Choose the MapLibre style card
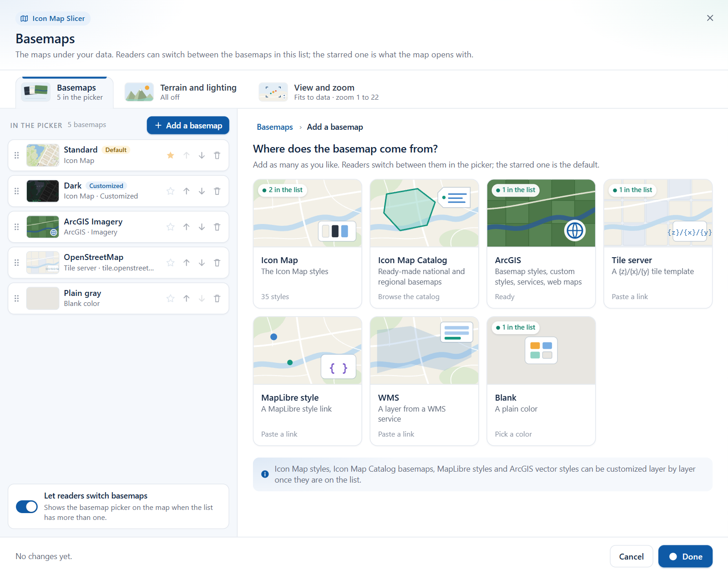Screen dimensions: 728x575 pyautogui.click(x=308, y=381)
